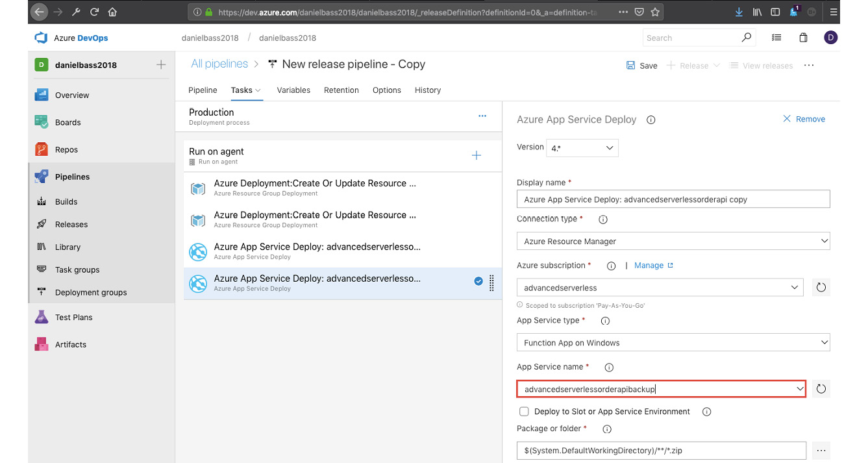Bookmark this page with star icon

point(656,12)
